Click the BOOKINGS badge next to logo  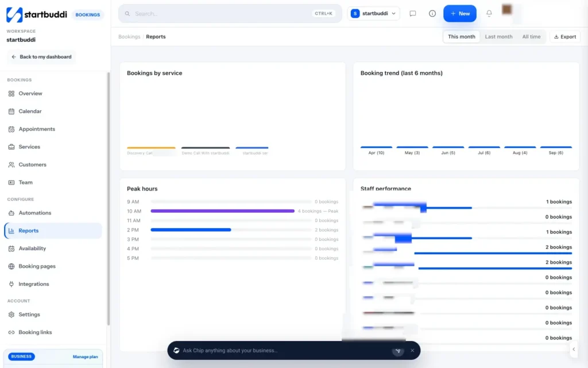[x=88, y=14]
